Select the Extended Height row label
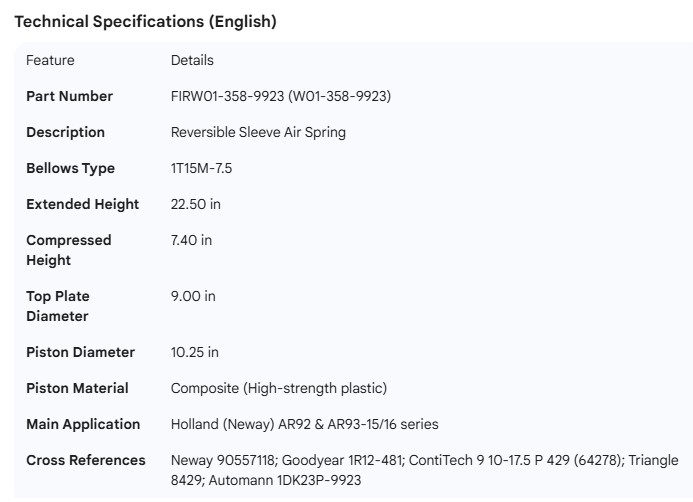This screenshot has width=693, height=502. (x=82, y=204)
